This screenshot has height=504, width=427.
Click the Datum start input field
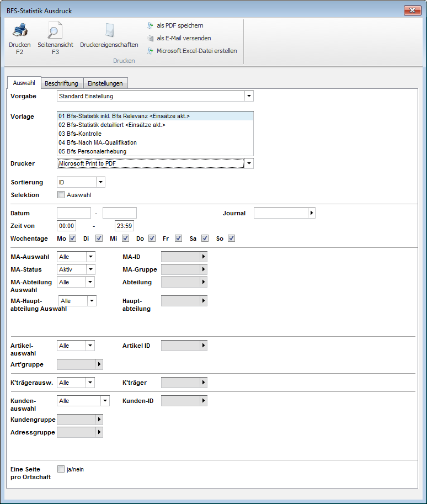[74, 213]
